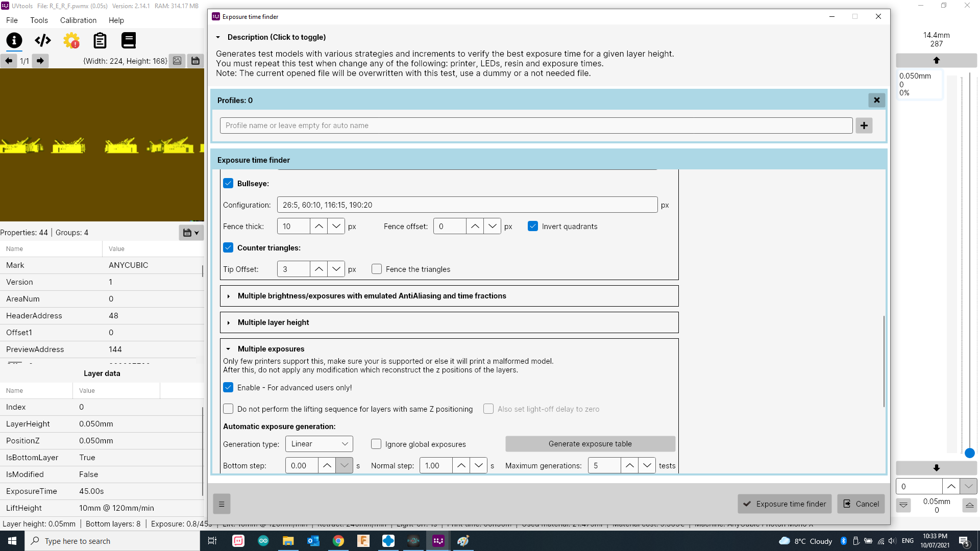The image size is (980, 551).
Task: Click Generate exposure table
Action: [x=590, y=444]
